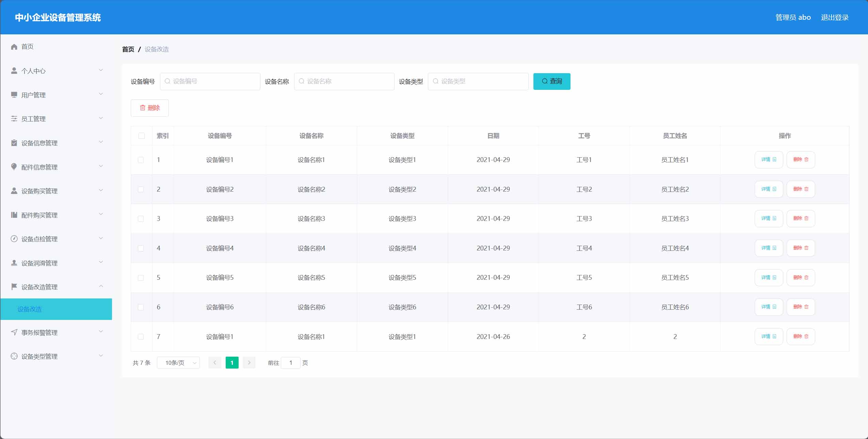Viewport: 868px width, 439px height.
Task: Click the search icon in the 设备类型 field
Action: pyautogui.click(x=435, y=81)
